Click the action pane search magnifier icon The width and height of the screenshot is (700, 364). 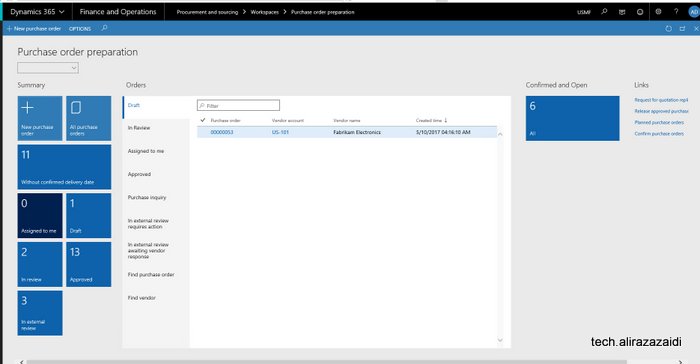104,28
